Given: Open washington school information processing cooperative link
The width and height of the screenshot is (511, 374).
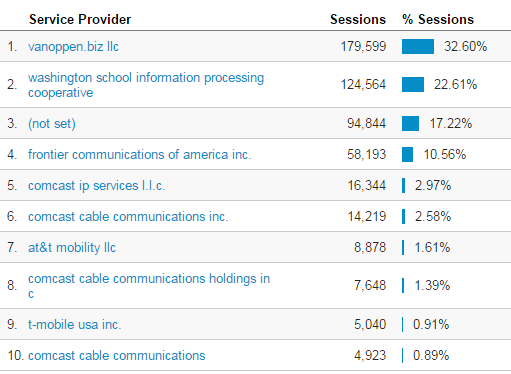Looking at the screenshot, I should pyautogui.click(x=146, y=85).
